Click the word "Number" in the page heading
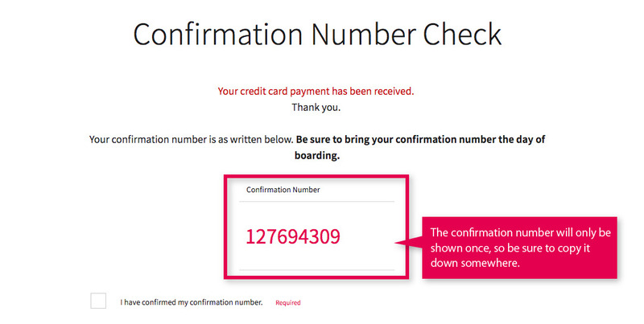 click(x=358, y=35)
